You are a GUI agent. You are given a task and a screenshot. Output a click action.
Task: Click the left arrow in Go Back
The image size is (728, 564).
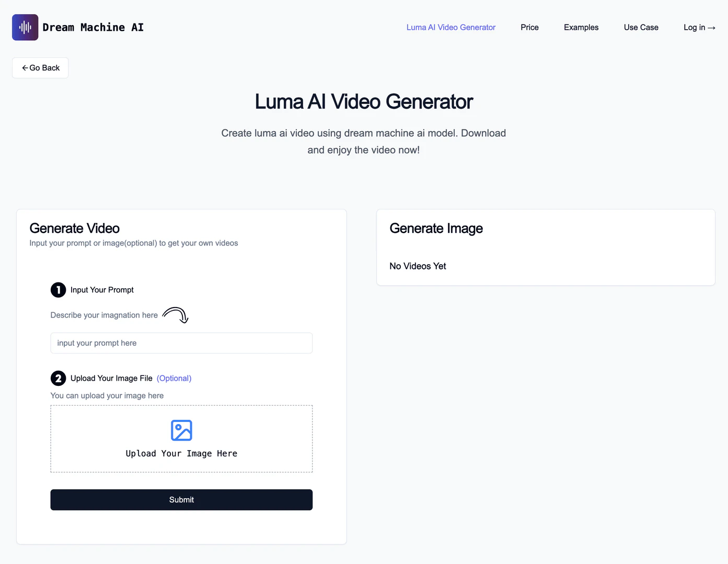pyautogui.click(x=25, y=68)
